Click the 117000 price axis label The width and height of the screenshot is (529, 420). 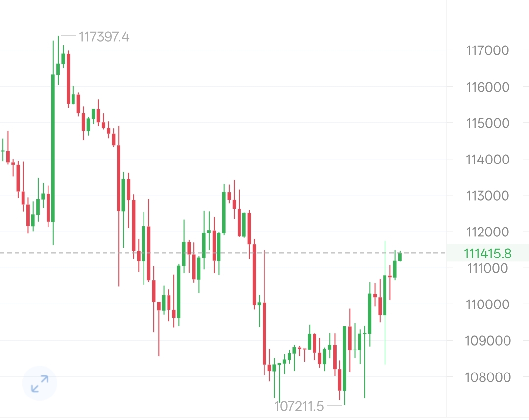click(x=488, y=50)
